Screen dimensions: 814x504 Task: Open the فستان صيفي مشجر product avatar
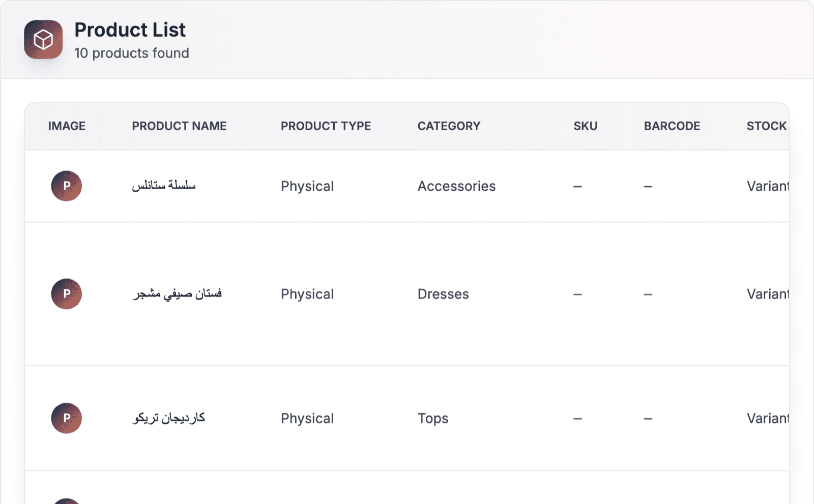pyautogui.click(x=67, y=294)
